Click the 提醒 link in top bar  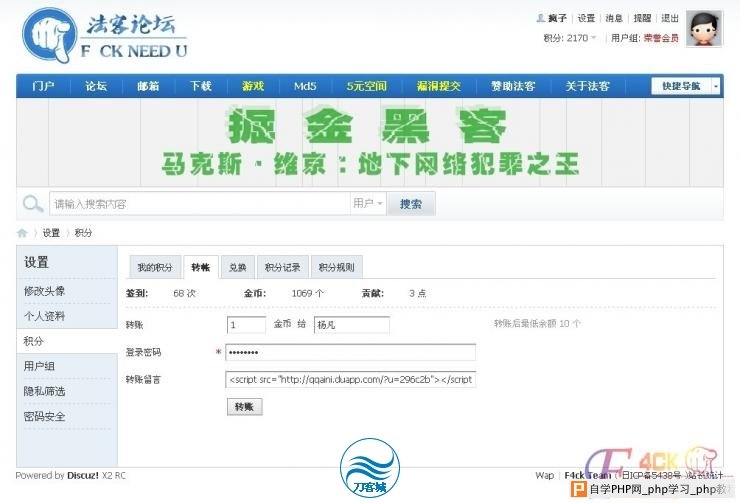click(642, 18)
